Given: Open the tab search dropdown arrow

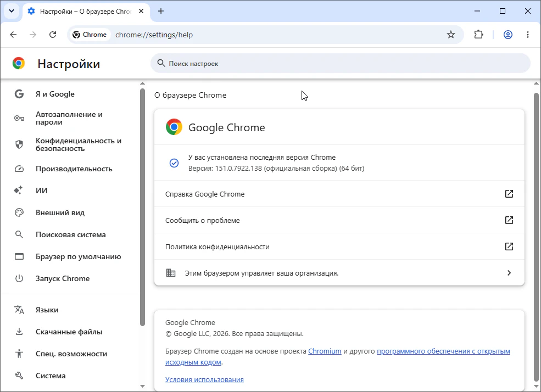Looking at the screenshot, I should coord(12,11).
